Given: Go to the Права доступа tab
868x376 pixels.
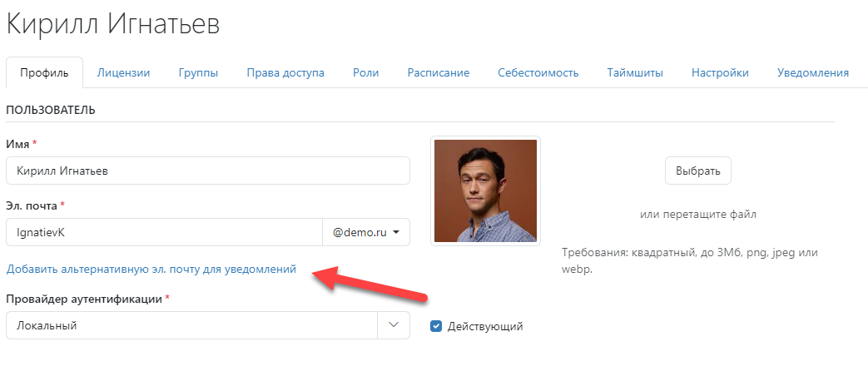Looking at the screenshot, I should 285,72.
